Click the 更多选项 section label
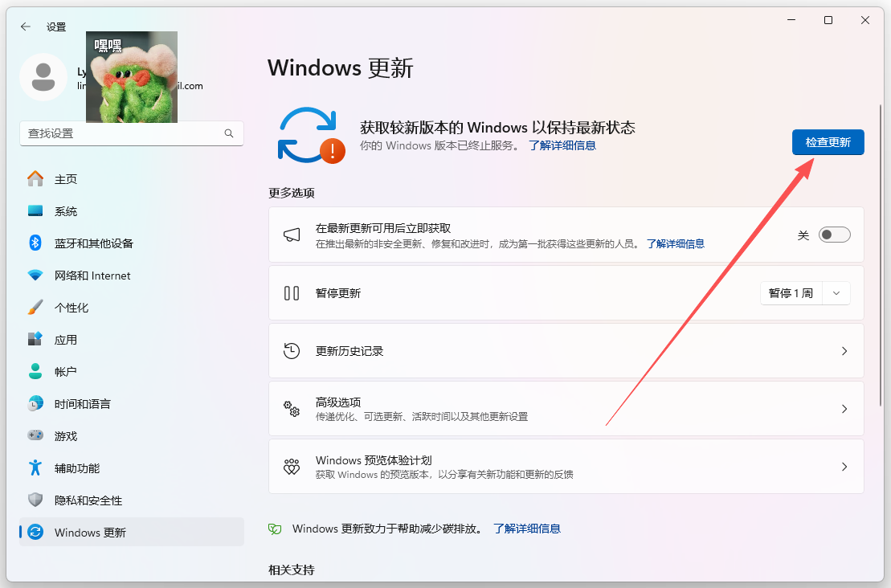Viewport: 891px width, 588px height. pos(292,193)
